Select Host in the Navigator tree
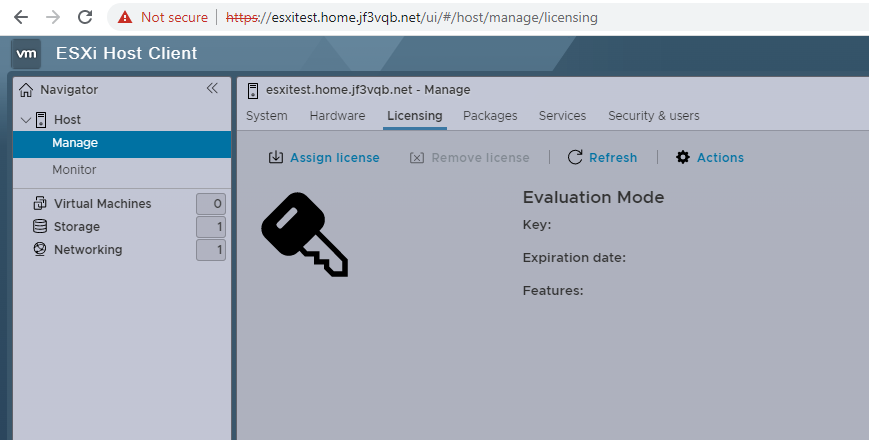The height and width of the screenshot is (440, 869). click(67, 120)
